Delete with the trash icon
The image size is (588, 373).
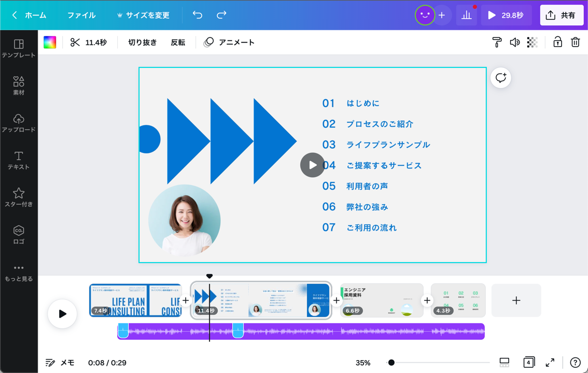[x=575, y=42]
